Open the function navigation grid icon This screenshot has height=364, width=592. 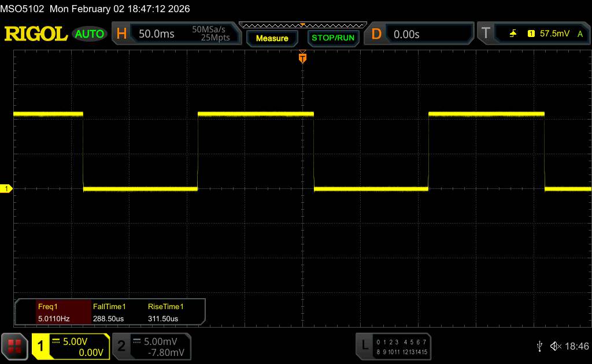pyautogui.click(x=14, y=346)
